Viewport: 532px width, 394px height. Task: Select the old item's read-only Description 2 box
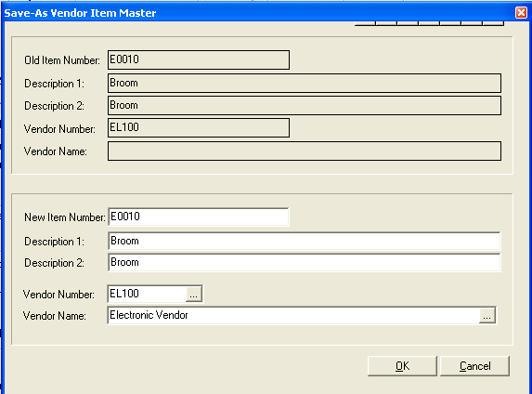(x=305, y=106)
